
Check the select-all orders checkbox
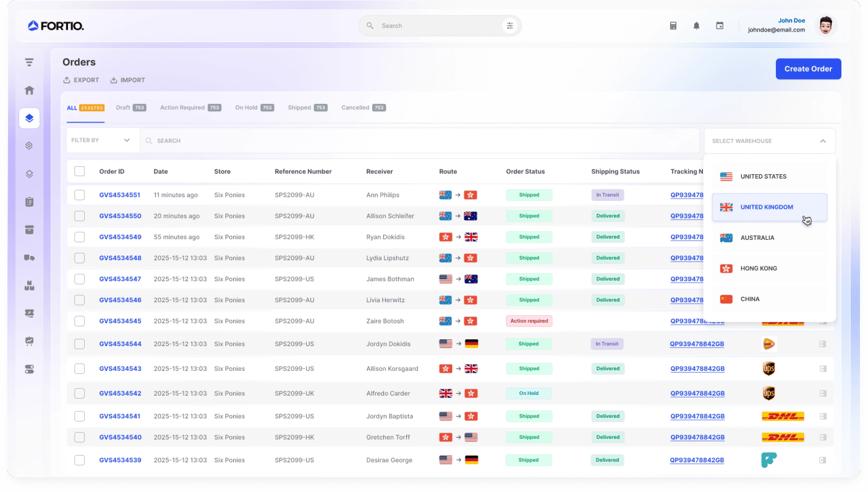[x=79, y=171]
